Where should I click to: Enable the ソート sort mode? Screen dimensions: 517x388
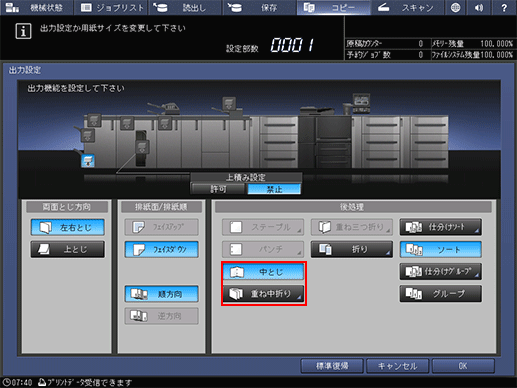pos(441,249)
